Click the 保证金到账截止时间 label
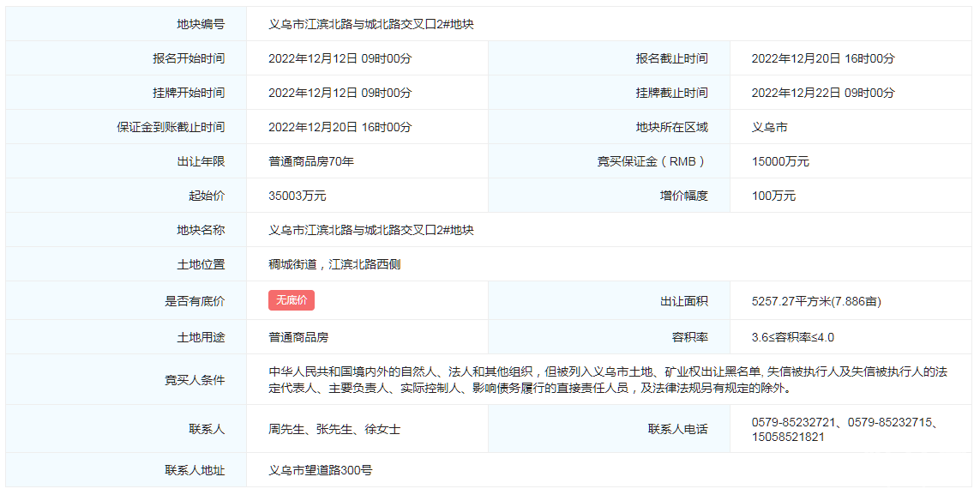The image size is (980, 495). [x=171, y=127]
